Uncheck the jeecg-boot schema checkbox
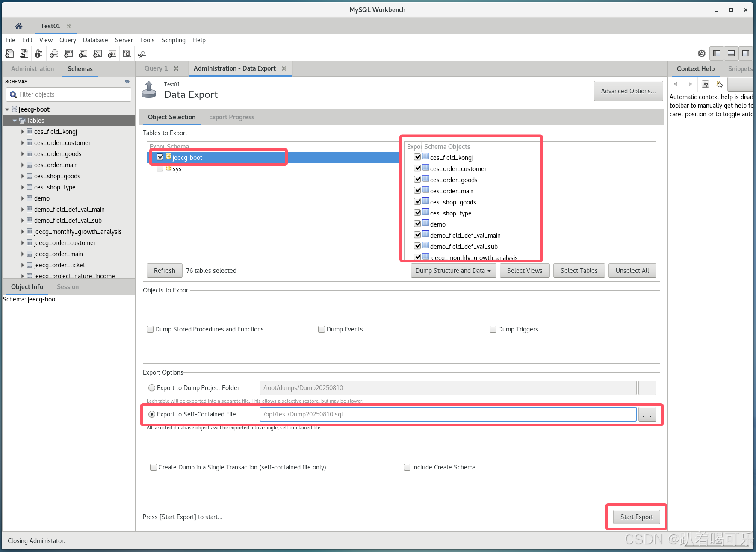This screenshot has height=552, width=756. (x=160, y=157)
